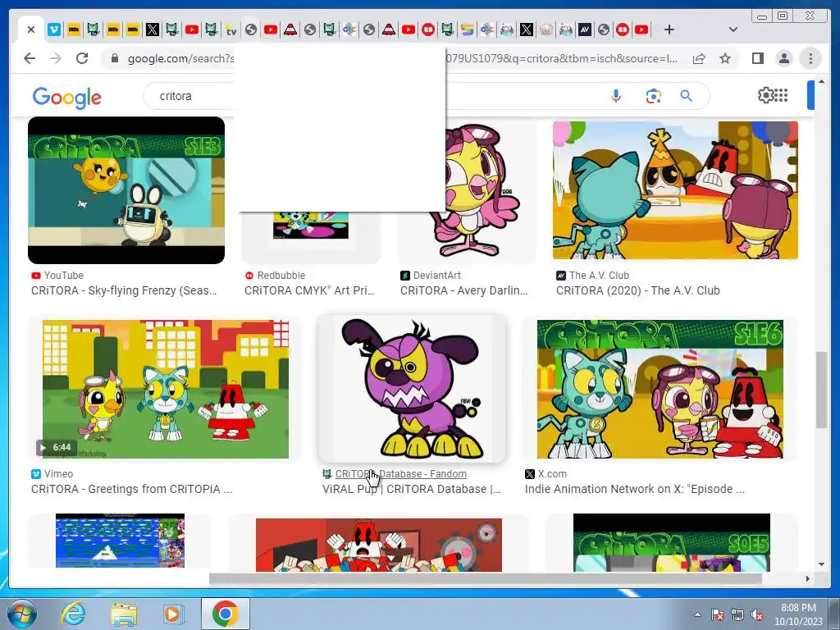This screenshot has width=840, height=630.
Task: Click the forward navigation arrow
Action: tap(56, 58)
